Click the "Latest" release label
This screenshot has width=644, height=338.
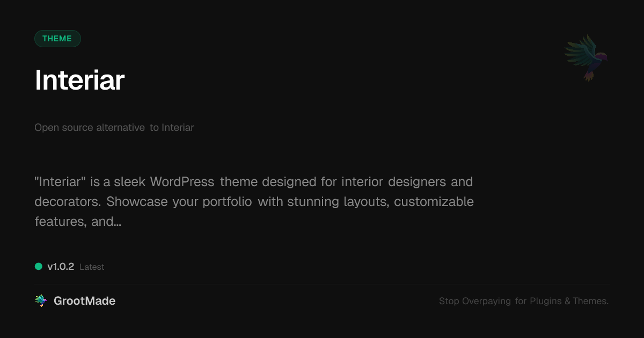(92, 267)
